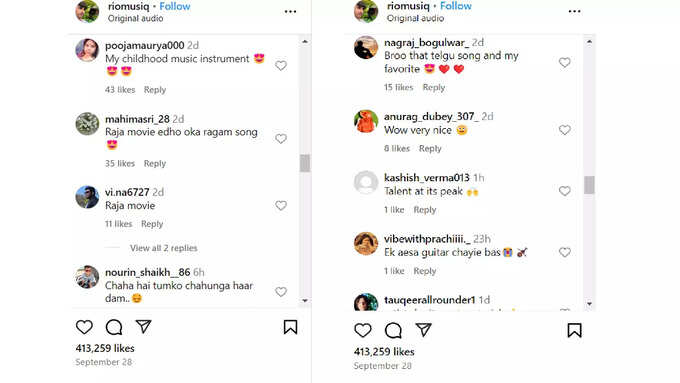Save the post with left panel bookmark icon
The image size is (680, 383).
pos(291,327)
